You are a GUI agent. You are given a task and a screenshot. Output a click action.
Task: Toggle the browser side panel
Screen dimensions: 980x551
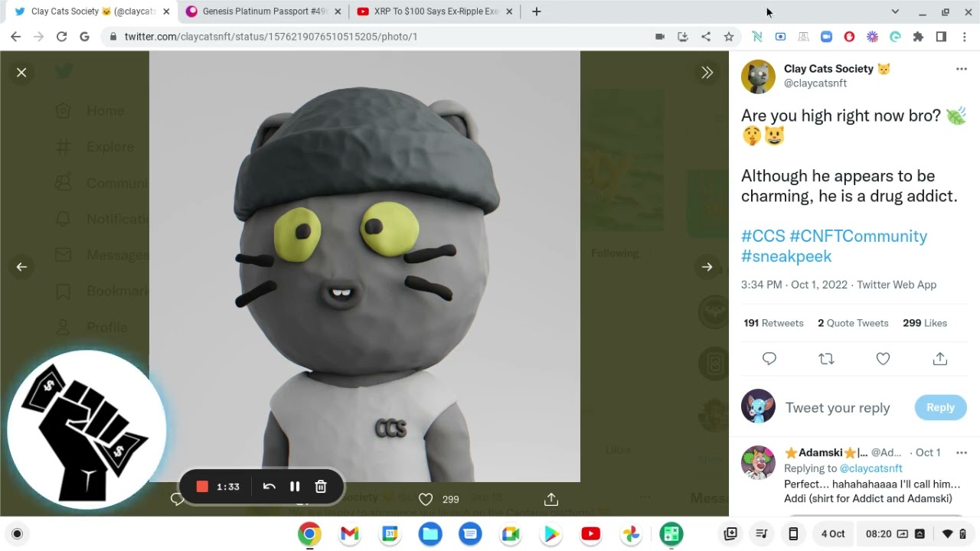coord(942,36)
